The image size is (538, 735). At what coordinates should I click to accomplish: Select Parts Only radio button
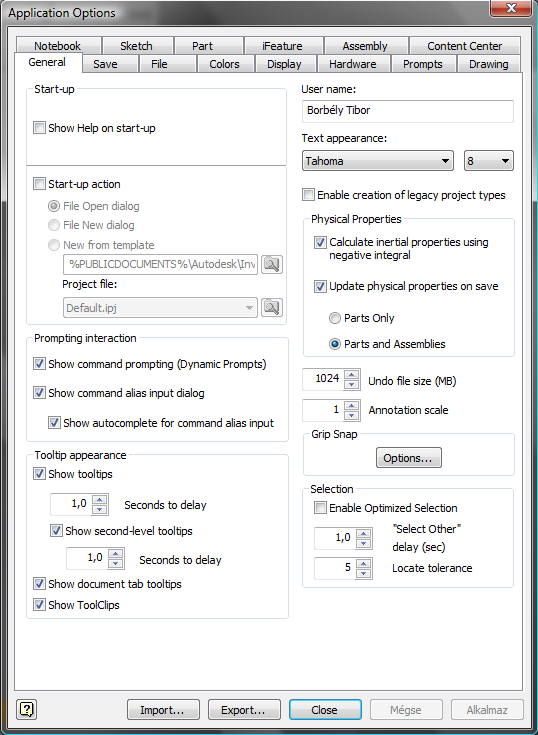[335, 318]
